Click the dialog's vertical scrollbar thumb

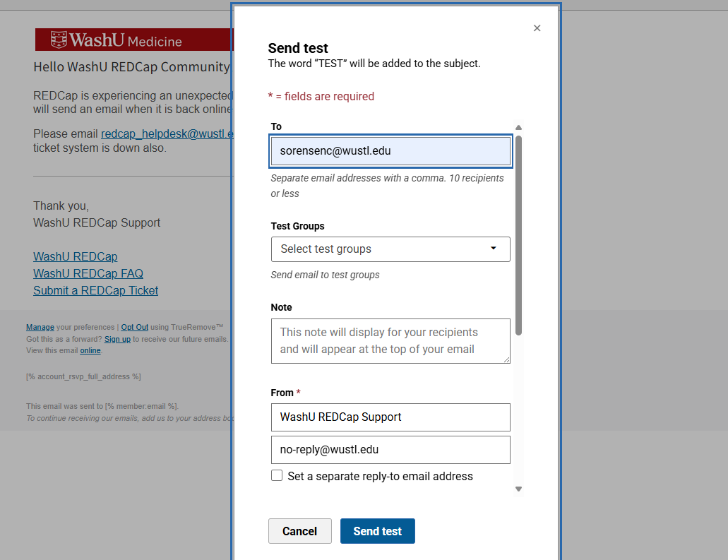pos(518,235)
